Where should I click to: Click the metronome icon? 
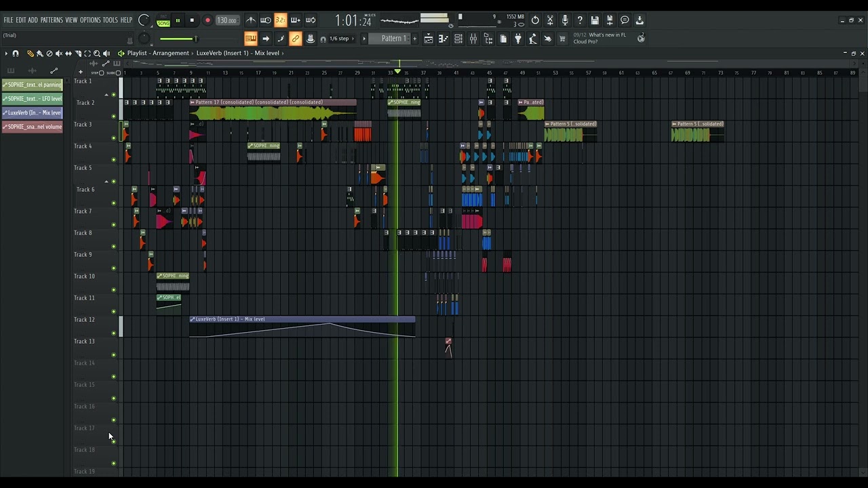pos(251,20)
